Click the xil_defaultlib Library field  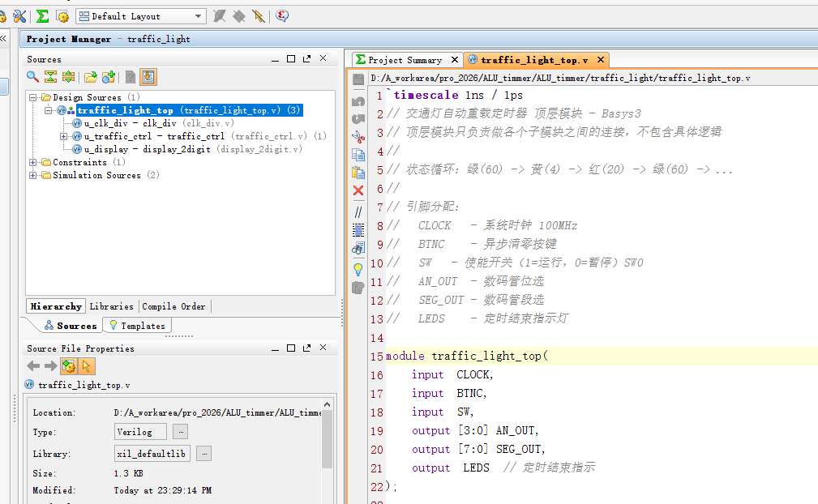[x=152, y=454]
